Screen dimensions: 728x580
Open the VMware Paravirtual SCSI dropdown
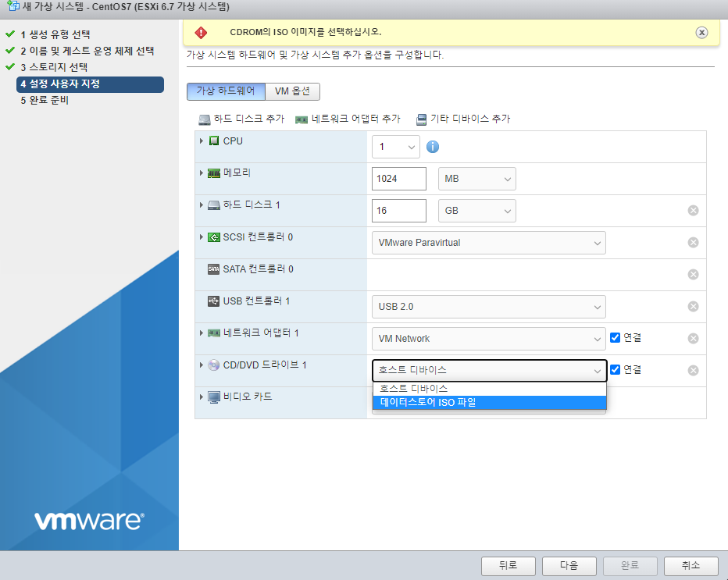tap(489, 243)
